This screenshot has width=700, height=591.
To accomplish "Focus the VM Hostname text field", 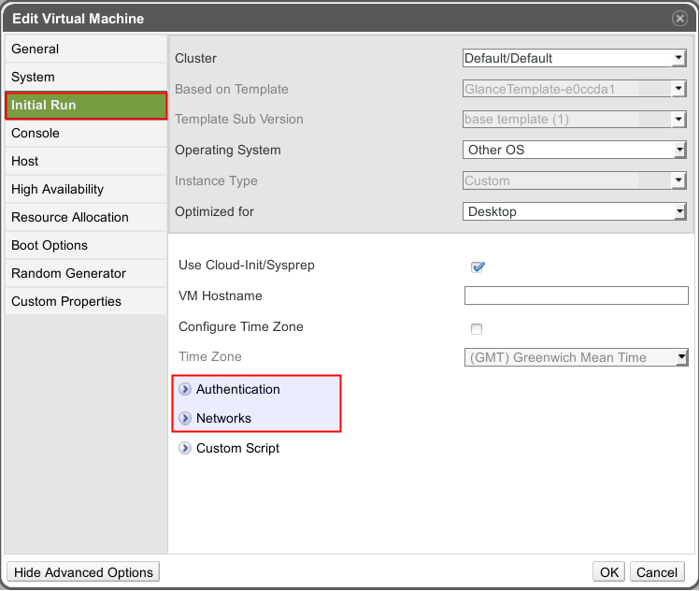I will (576, 295).
